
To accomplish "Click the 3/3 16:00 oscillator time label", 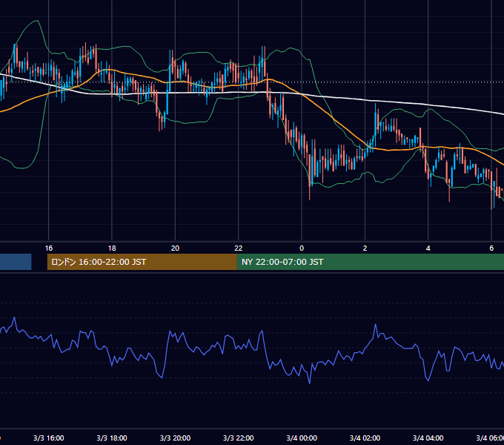I will pyautogui.click(x=48, y=438).
